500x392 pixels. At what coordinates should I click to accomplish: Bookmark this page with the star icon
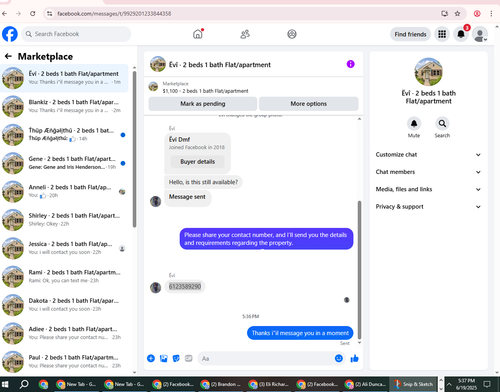click(457, 14)
